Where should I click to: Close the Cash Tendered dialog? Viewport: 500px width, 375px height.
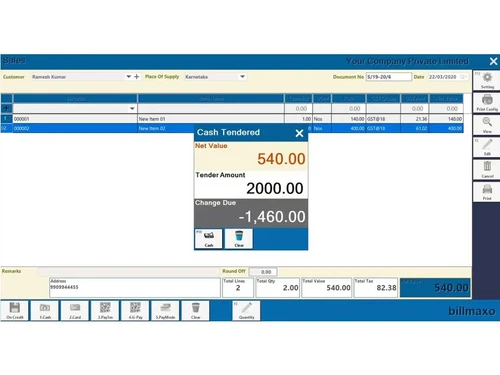299,133
